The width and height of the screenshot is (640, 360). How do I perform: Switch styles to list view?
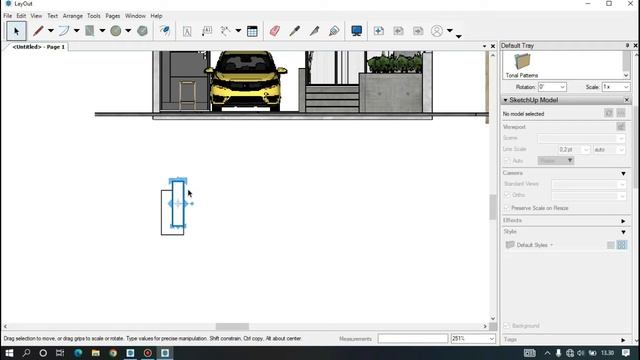tap(611, 245)
